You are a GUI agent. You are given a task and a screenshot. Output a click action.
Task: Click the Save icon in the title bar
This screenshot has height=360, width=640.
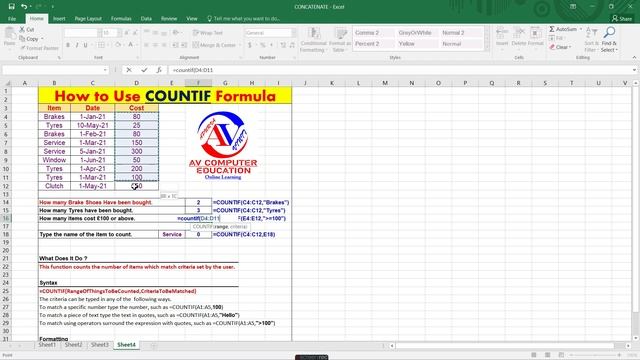(x=11, y=7)
